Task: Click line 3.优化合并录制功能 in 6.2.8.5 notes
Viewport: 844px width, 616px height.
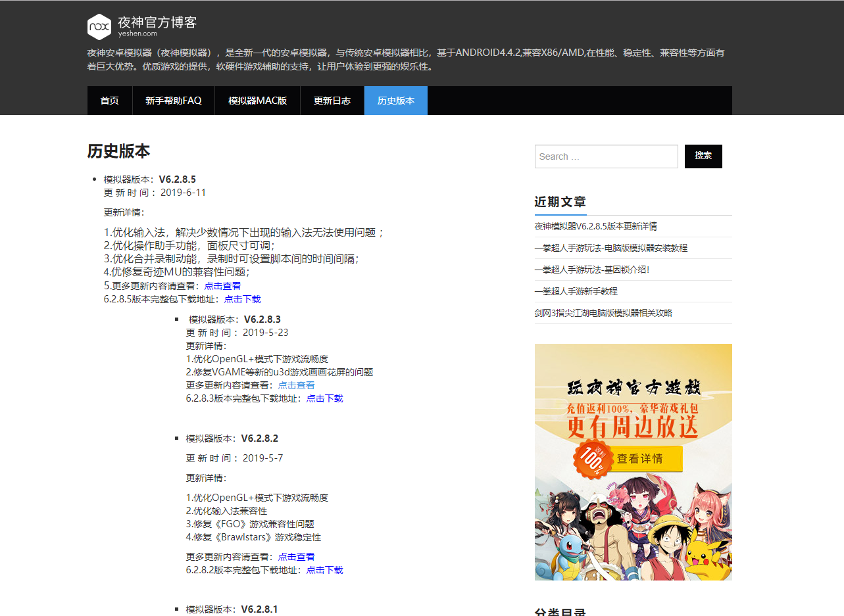Action: [232, 258]
